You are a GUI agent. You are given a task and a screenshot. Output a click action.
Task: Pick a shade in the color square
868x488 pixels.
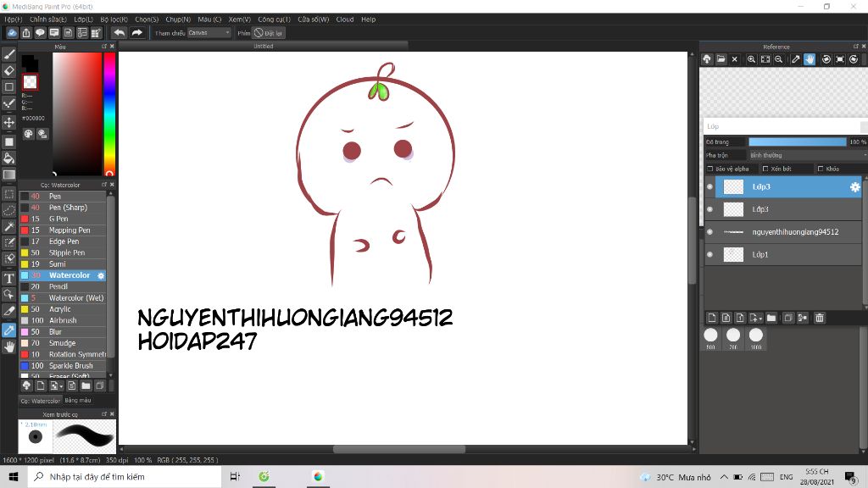77,114
